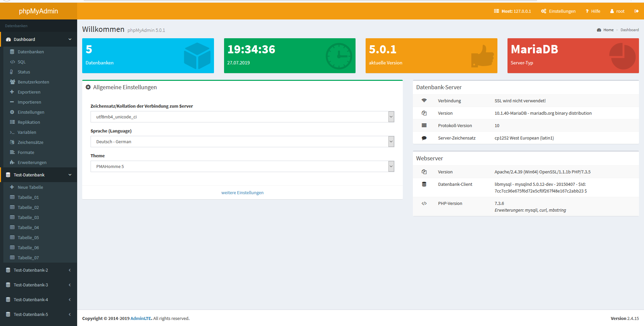Screen dimensions: 644x326
Task: Collapse the Test-Datenbank chevron
Action: click(x=70, y=175)
